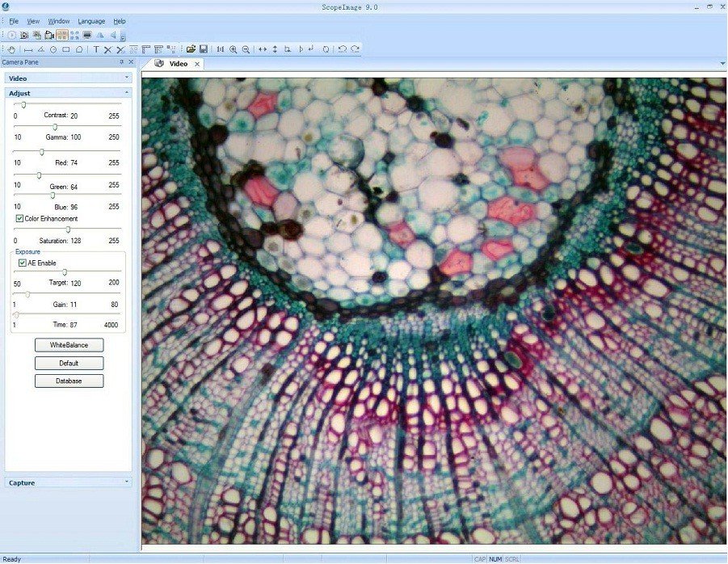Open the Help menu
728x564 pixels.
tap(120, 21)
